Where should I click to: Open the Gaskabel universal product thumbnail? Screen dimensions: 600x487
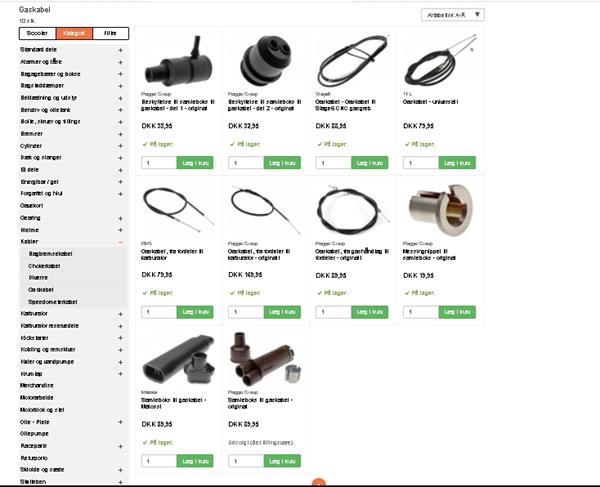[x=440, y=60]
